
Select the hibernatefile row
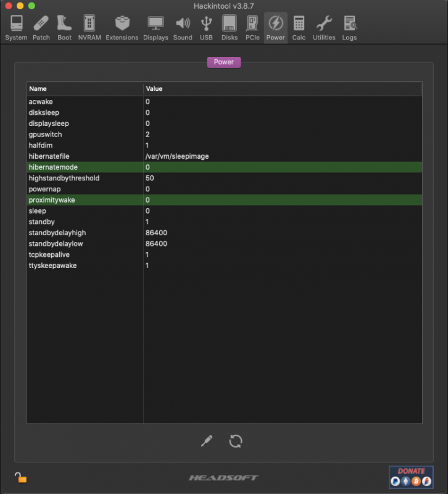coord(225,156)
